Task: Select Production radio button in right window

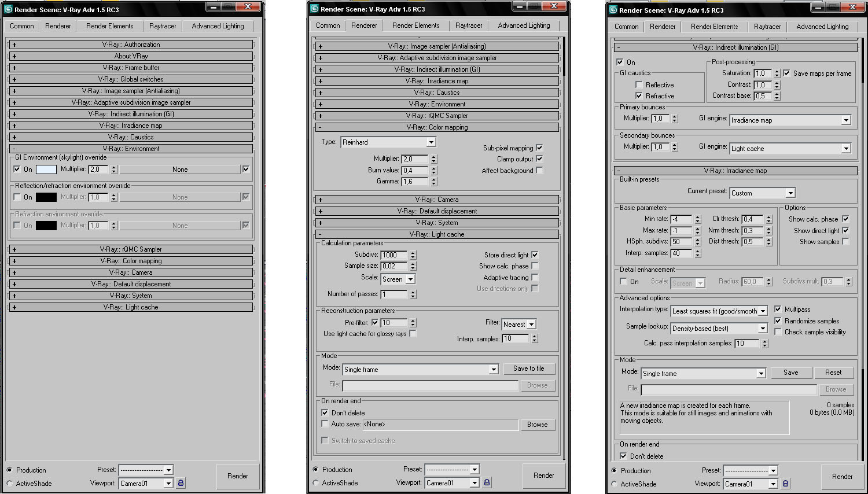Action: tap(614, 471)
